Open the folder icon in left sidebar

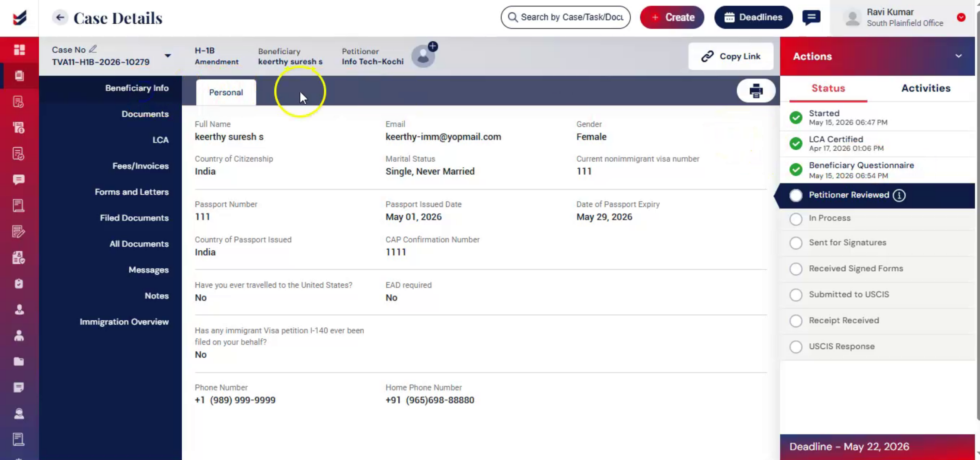click(x=19, y=361)
